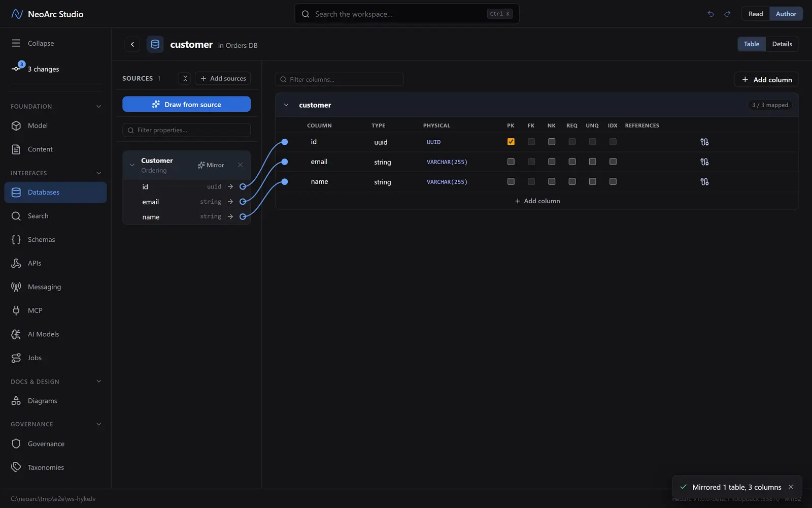Collapse the Customer source entity chevron

(132, 165)
